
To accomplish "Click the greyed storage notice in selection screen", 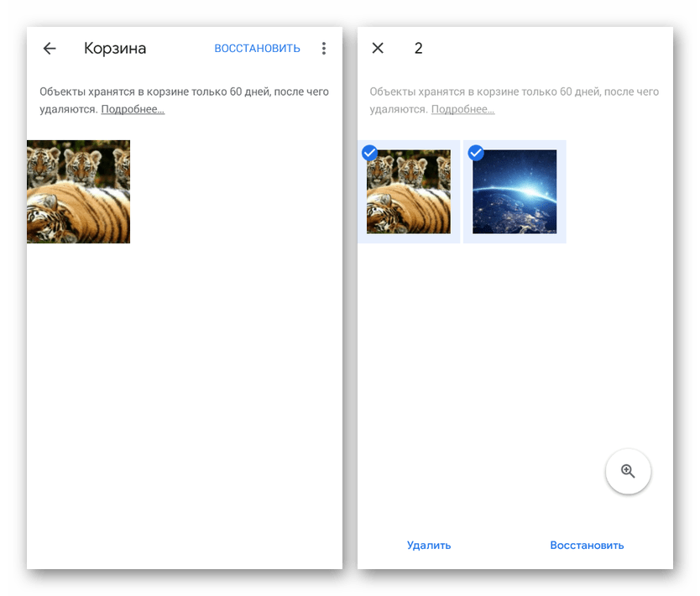I will point(514,92).
